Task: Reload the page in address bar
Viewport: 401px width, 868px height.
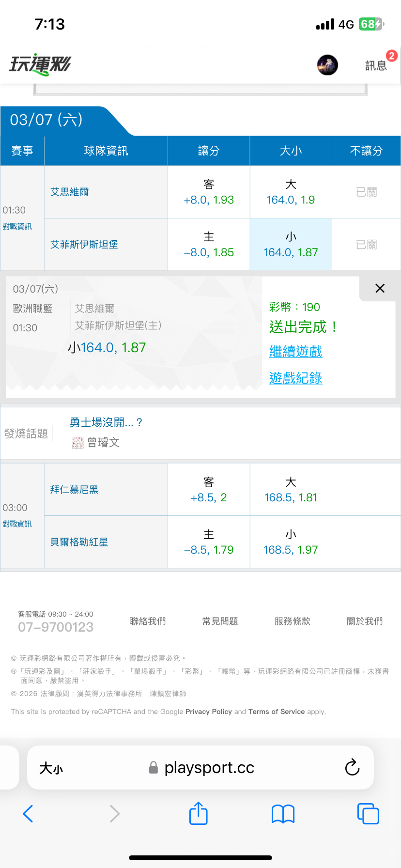Action: (x=352, y=767)
